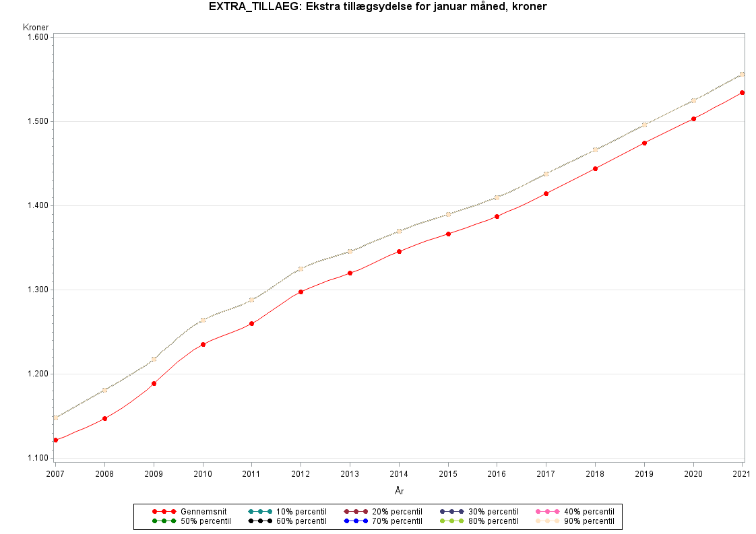Viewport: 756px width, 534px height.
Task: Click the Kroner y-axis label
Action: click(36, 27)
